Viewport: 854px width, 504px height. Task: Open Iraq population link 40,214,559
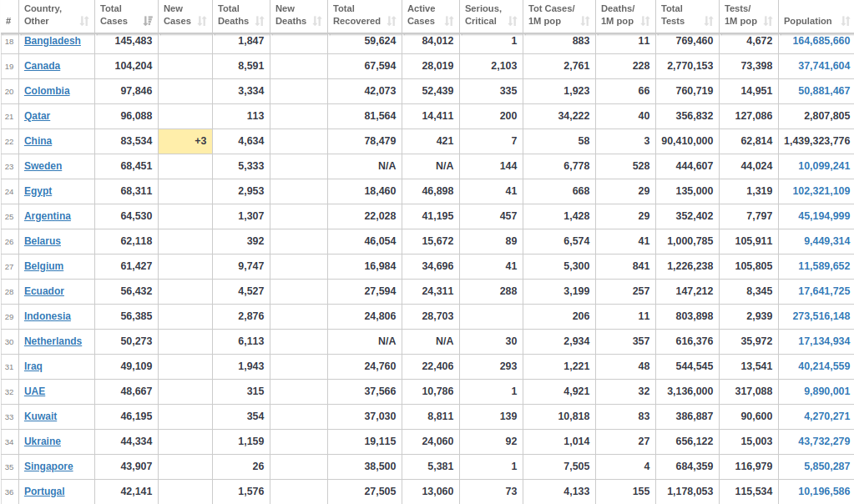click(x=824, y=366)
